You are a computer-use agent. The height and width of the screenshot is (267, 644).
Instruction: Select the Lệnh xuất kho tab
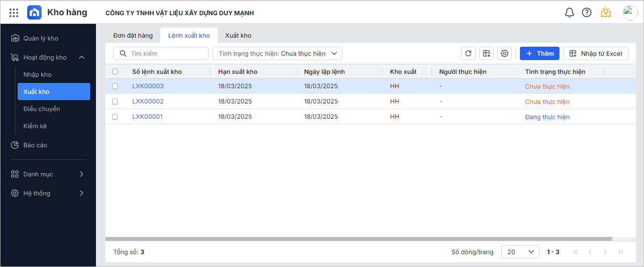[189, 35]
